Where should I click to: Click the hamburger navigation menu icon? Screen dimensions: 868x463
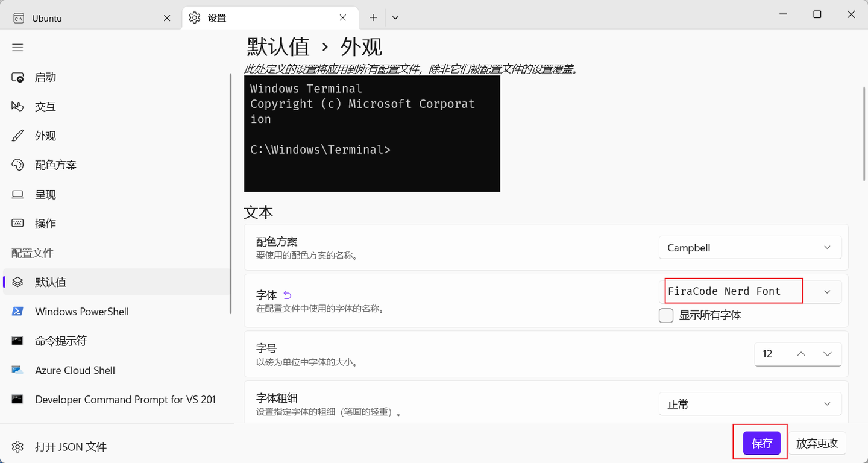click(17, 47)
